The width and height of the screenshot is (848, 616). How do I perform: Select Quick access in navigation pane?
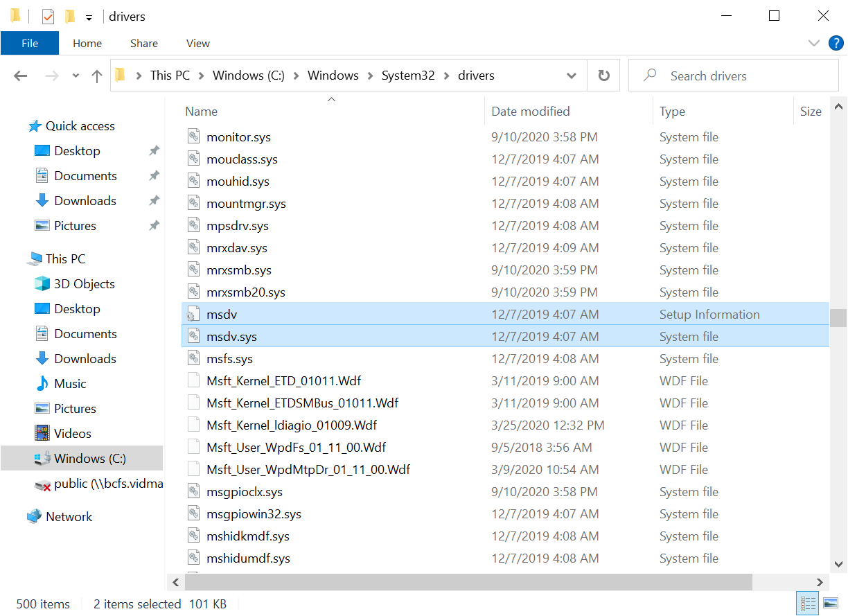point(80,126)
